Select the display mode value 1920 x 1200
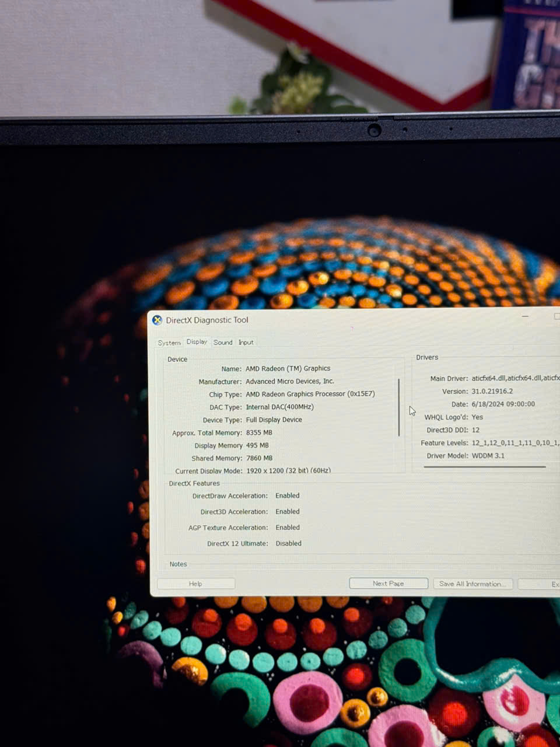Screen dimensions: 560x747 coord(288,470)
